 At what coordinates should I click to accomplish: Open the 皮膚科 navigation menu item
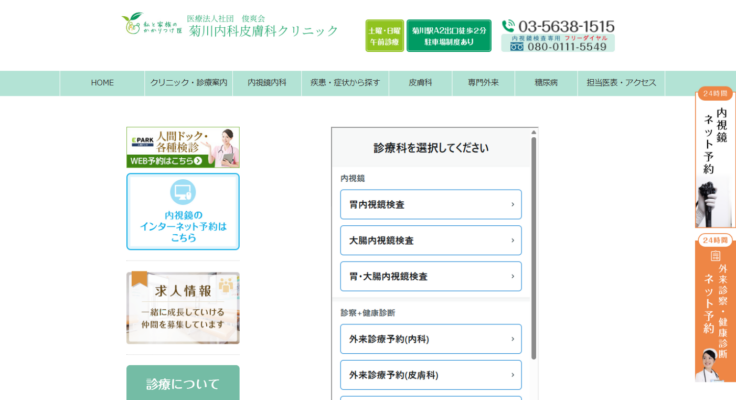[420, 83]
